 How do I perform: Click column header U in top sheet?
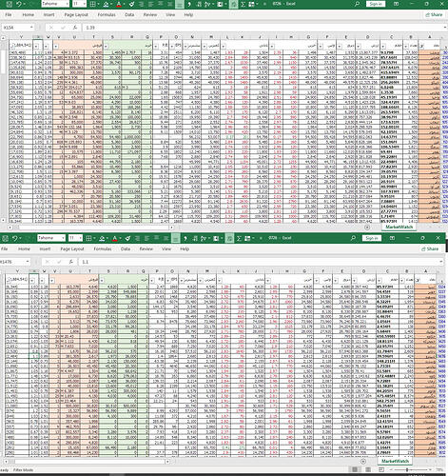click(75, 37)
